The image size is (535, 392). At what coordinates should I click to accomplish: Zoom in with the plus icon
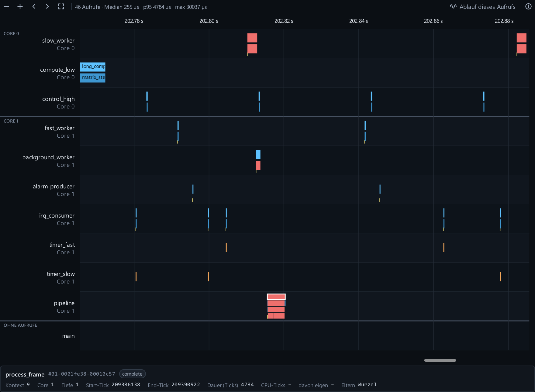[x=20, y=6]
